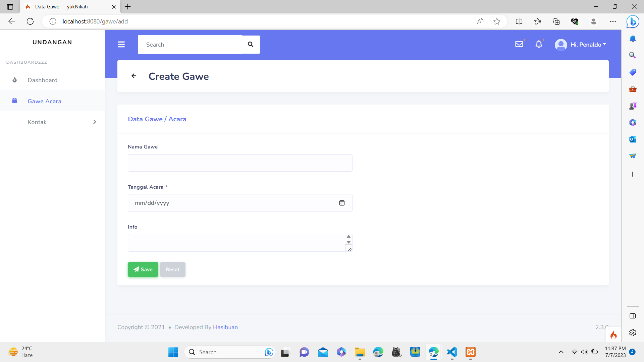Open the calendar date picker for Tanggal Acara
644x362 pixels.
click(342, 203)
